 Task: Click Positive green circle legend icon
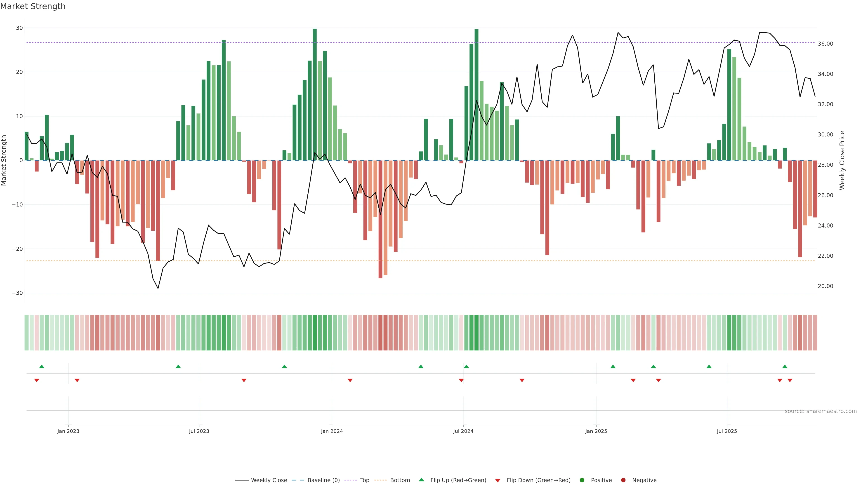point(582,480)
